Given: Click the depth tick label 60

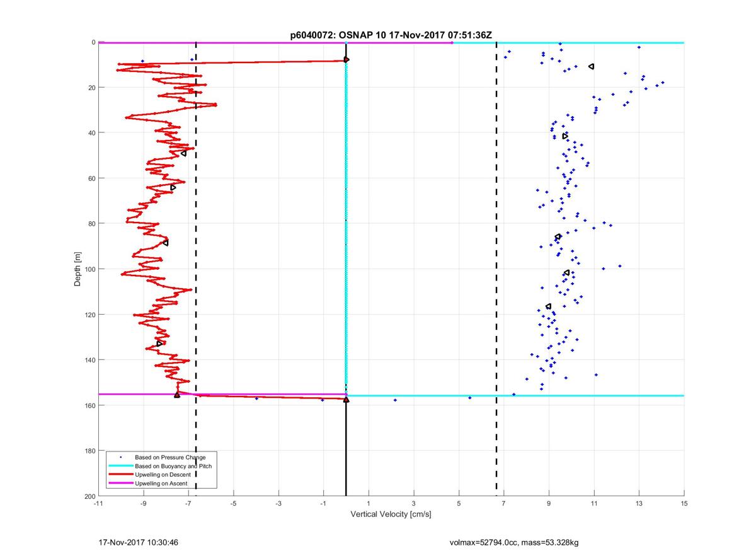Looking at the screenshot, I should tap(91, 178).
